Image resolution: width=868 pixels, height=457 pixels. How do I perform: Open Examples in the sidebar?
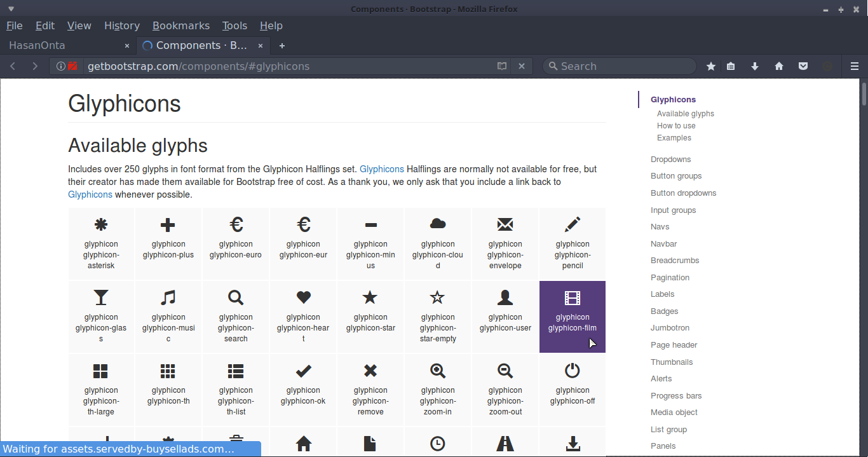pos(674,138)
